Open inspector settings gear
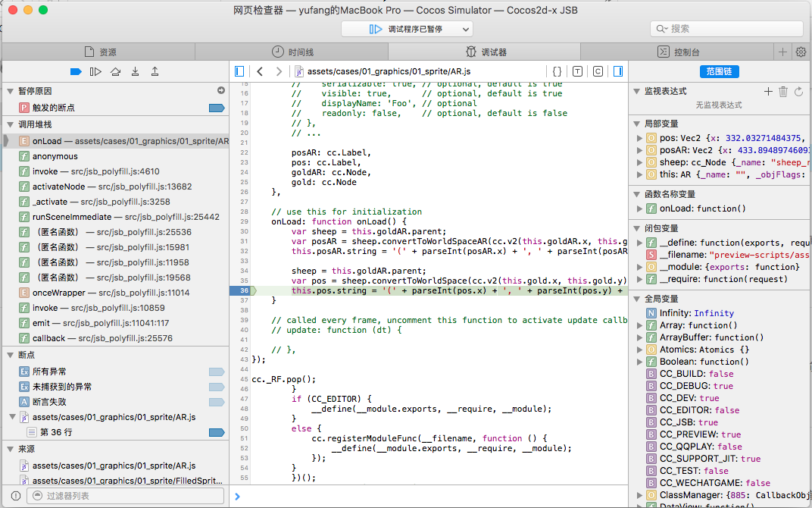 point(801,52)
